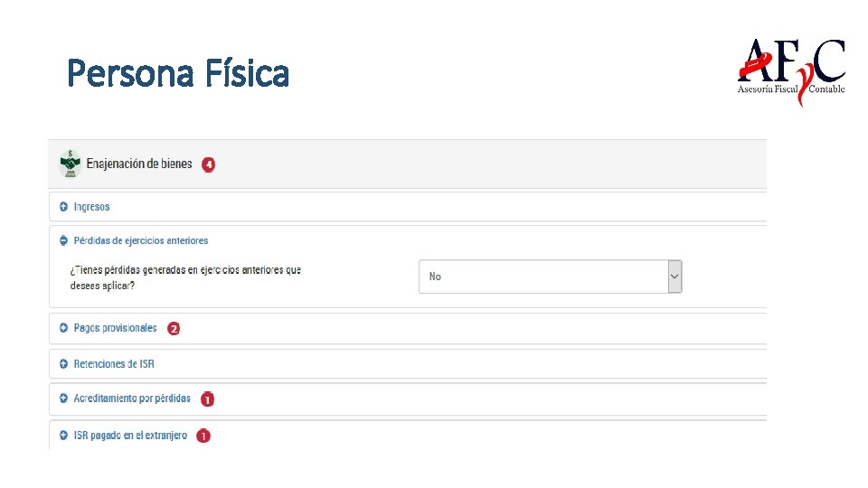Image resolution: width=868 pixels, height=488 pixels.
Task: Select the Pagos provisionales section title
Action: [x=115, y=328]
